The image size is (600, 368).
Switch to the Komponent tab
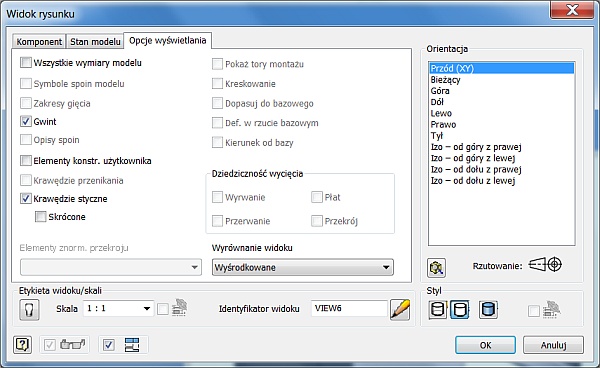[x=39, y=41]
